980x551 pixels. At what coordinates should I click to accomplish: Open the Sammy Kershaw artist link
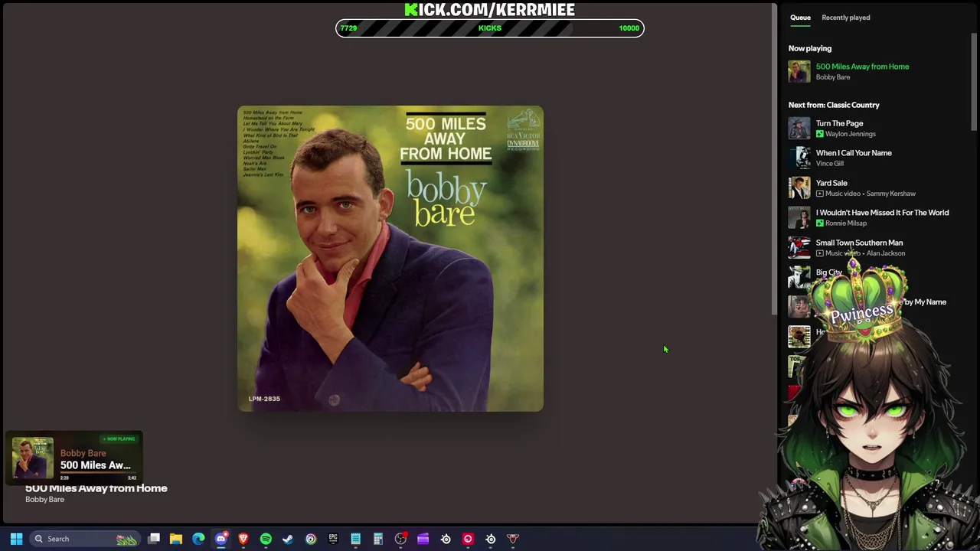[x=890, y=194]
